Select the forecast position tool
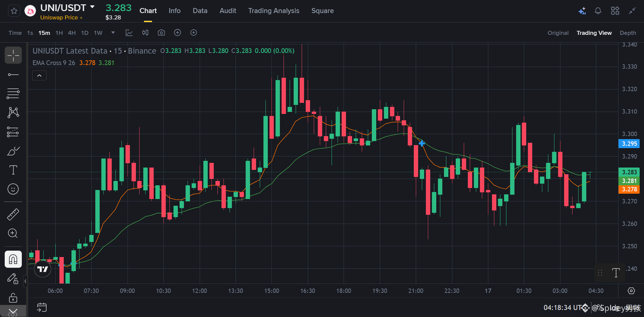This screenshot has width=644, height=317. click(x=13, y=132)
